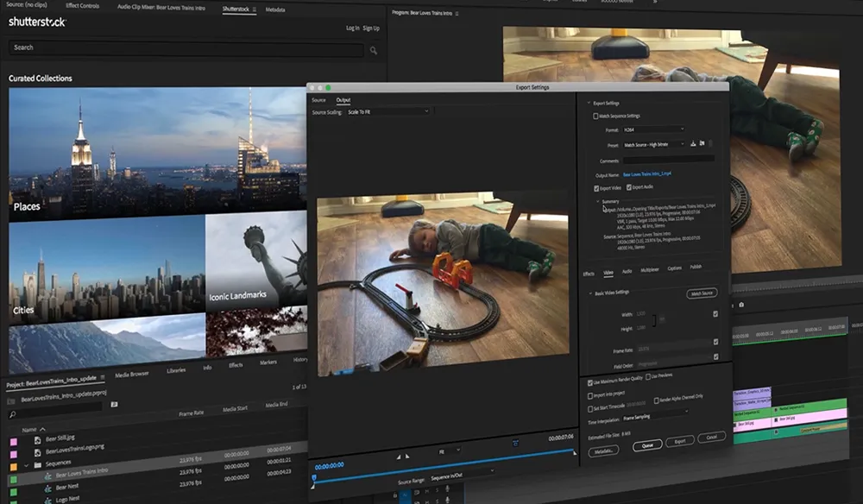
Task: Click the Import Preset icon beside Preset
Action: (702, 143)
